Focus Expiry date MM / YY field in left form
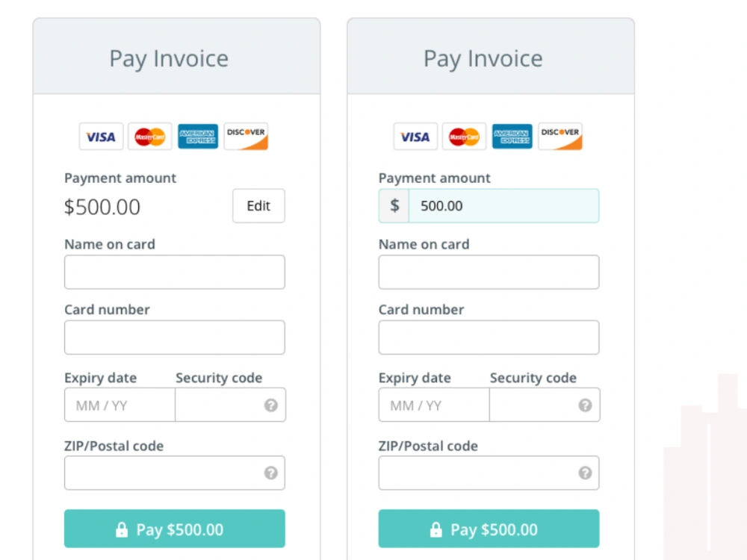747x560 pixels. 120,405
